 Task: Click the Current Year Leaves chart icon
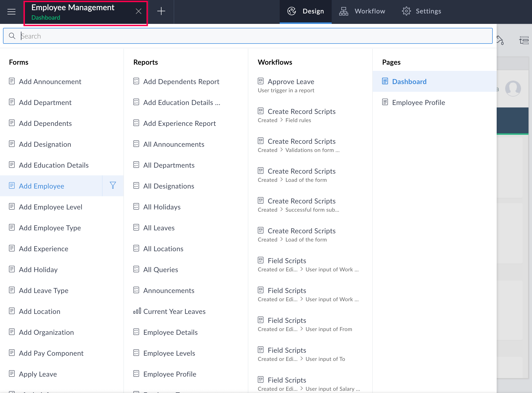coord(137,311)
